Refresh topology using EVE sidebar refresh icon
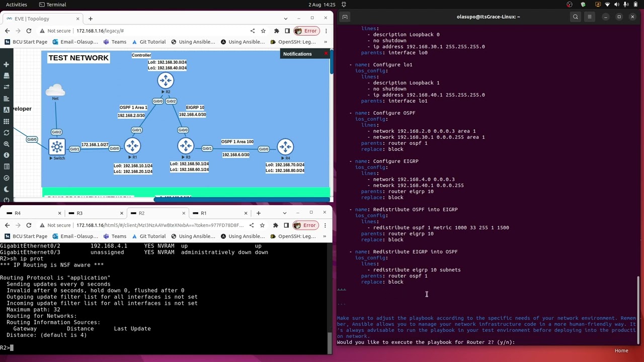This screenshot has height=362, width=644. (x=6, y=133)
